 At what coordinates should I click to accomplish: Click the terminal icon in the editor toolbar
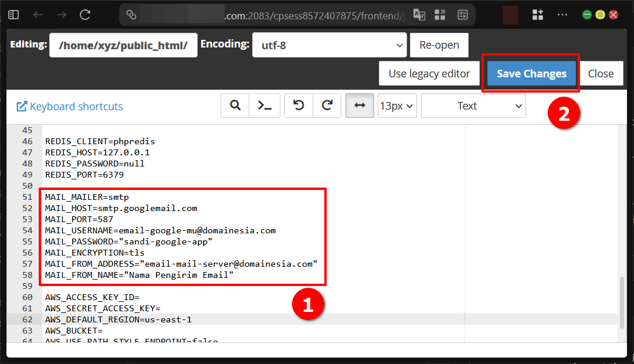[265, 106]
